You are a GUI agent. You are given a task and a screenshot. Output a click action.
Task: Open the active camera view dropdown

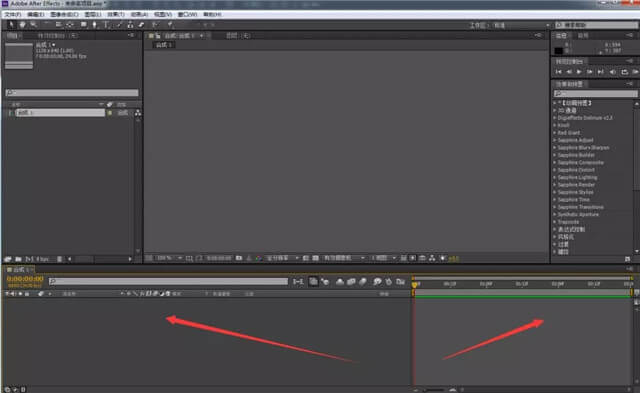tap(344, 258)
